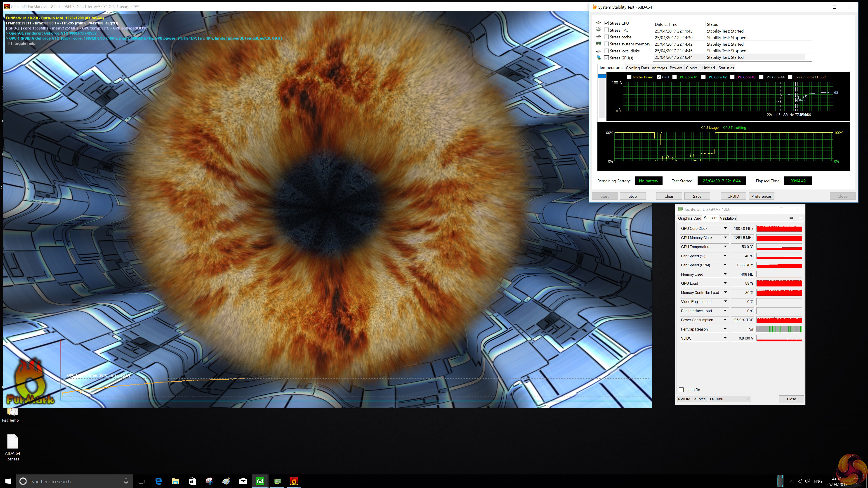Enable the Stress FPU checkbox
The image size is (868, 488).
coord(606,30)
